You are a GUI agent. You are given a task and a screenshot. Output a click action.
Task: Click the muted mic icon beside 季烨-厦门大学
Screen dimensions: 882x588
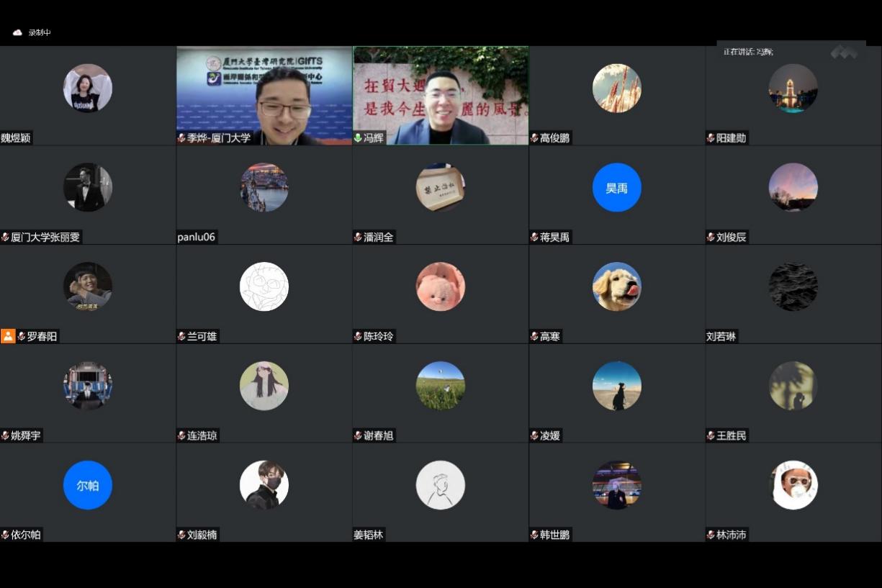[181, 138]
